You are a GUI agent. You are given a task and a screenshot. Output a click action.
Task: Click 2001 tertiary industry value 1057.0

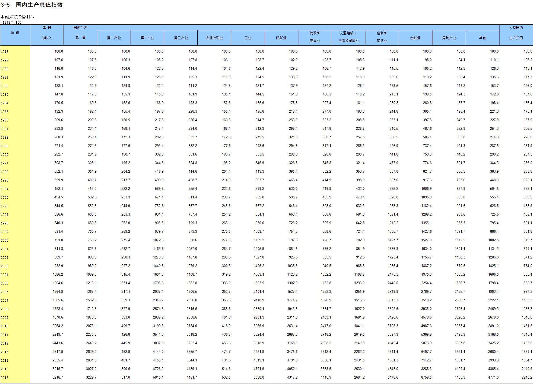192,249
